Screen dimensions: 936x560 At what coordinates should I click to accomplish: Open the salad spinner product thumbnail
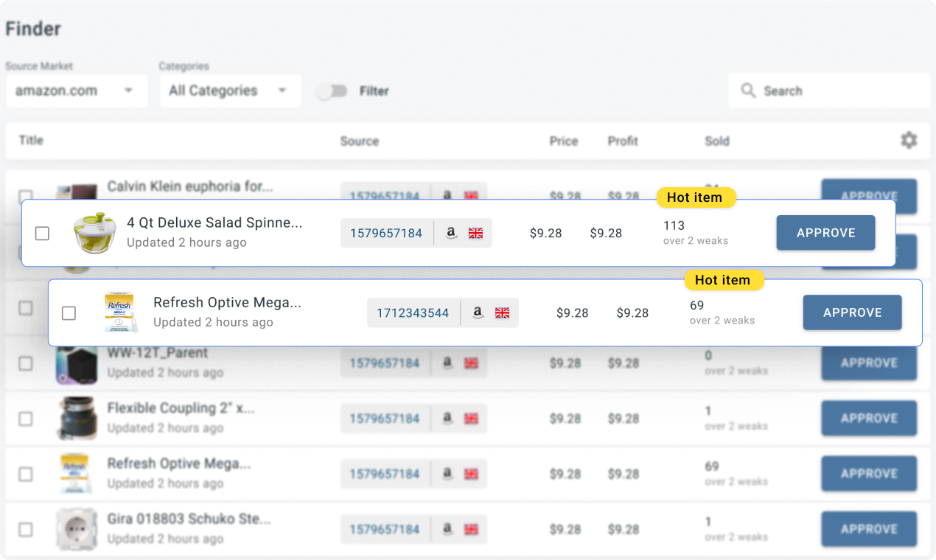point(95,233)
